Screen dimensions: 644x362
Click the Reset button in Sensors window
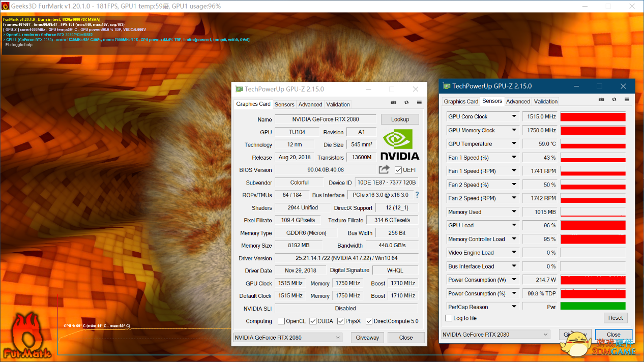616,318
